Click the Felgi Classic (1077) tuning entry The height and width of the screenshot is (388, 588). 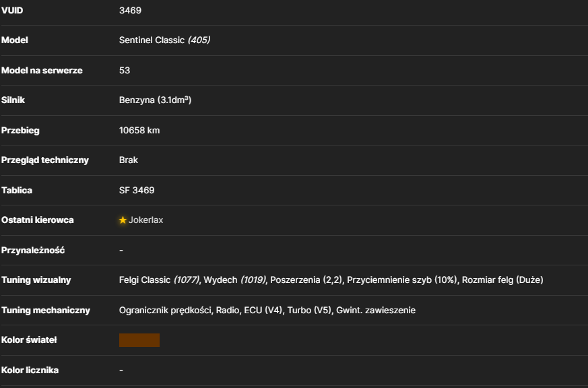pyautogui.click(x=160, y=280)
